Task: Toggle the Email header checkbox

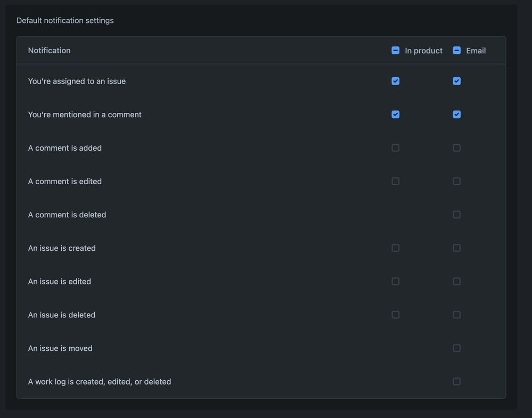Action: [x=456, y=51]
